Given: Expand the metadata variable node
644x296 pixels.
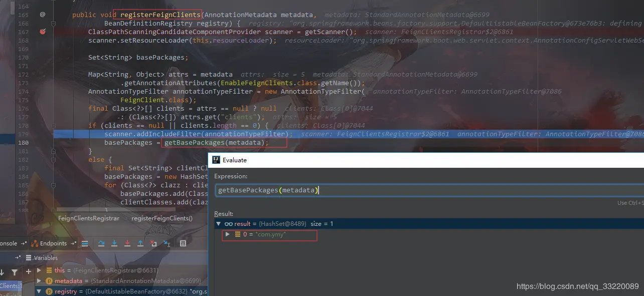Looking at the screenshot, I should pyautogui.click(x=39, y=281).
